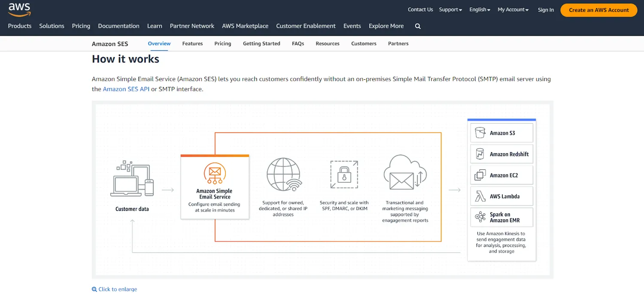
Task: Click the Customer data devices icon
Action: 132,178
